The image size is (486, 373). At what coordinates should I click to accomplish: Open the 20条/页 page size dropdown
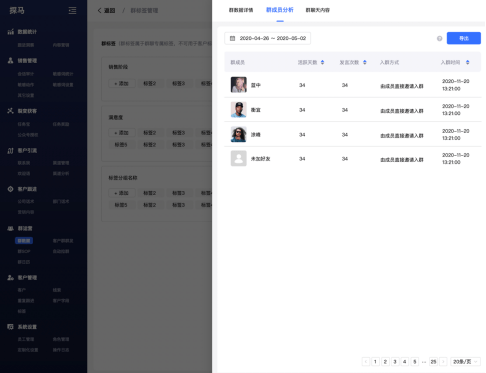465,362
